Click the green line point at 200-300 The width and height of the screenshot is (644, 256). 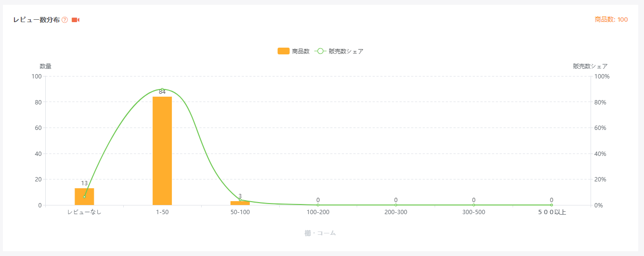pos(396,205)
